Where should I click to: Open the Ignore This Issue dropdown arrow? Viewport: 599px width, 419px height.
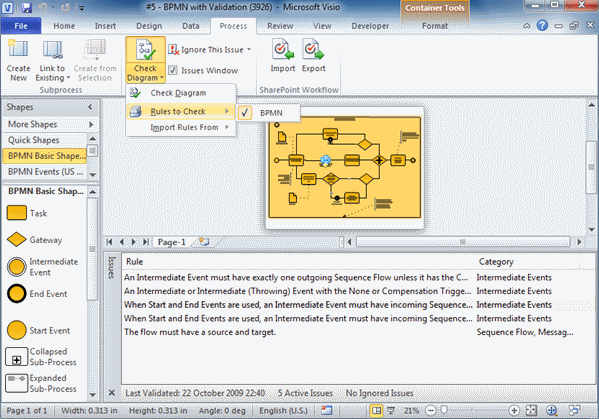point(249,50)
